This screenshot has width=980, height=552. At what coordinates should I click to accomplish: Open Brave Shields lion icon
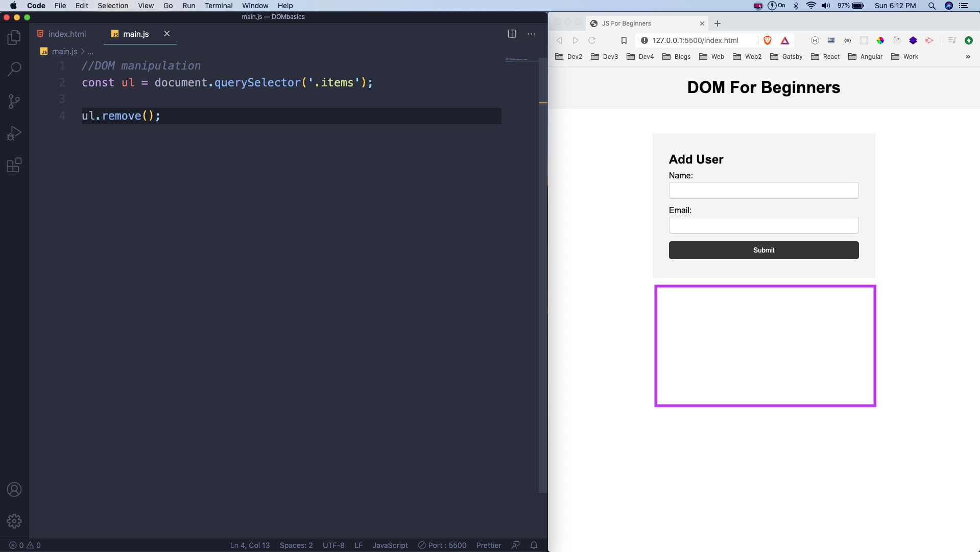[x=768, y=40]
